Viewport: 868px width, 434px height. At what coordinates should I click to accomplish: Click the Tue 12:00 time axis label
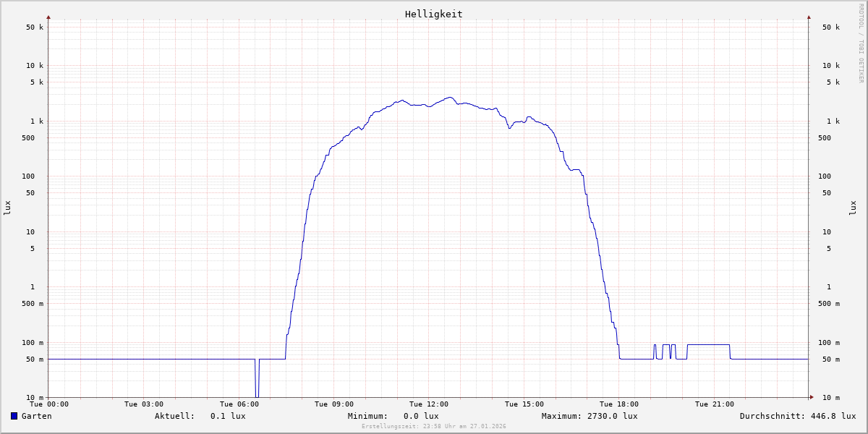click(429, 404)
